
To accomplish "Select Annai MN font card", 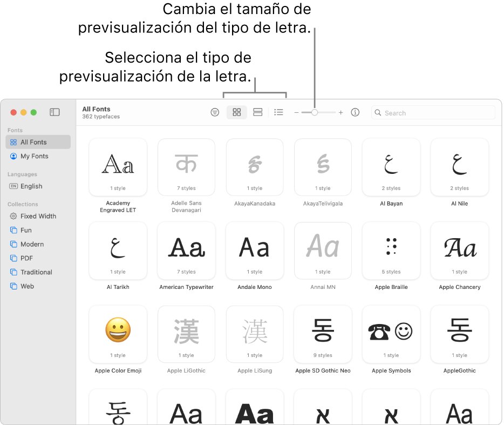I will pyautogui.click(x=323, y=251).
